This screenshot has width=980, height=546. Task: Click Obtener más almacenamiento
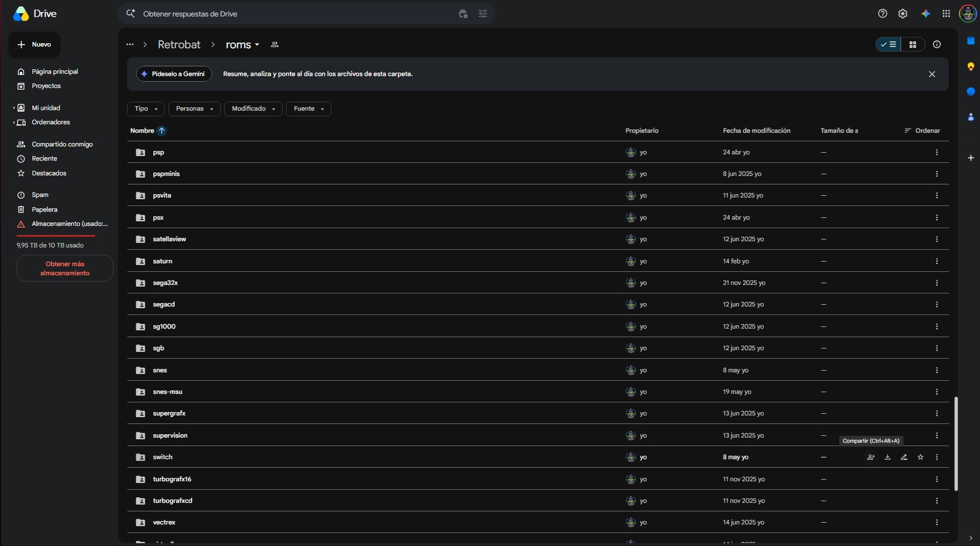click(x=65, y=268)
